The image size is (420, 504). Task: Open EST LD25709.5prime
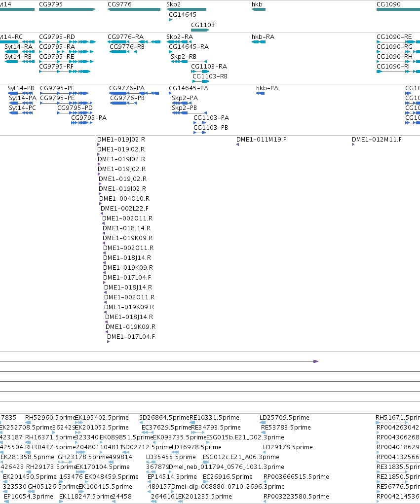tap(285, 418)
